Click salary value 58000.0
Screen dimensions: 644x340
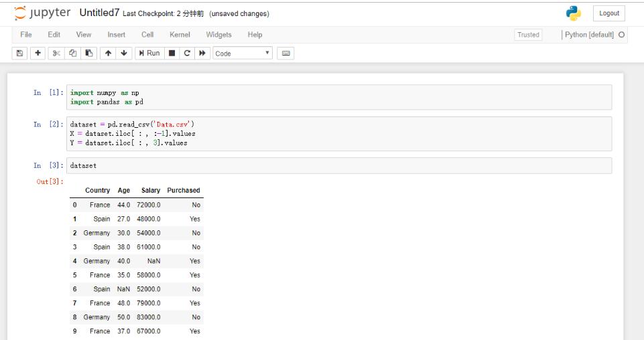(x=149, y=275)
